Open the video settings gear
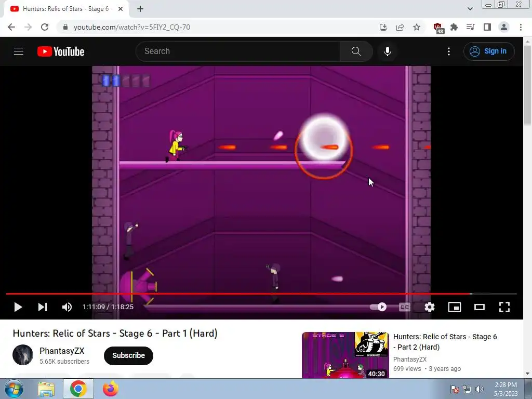532x399 pixels. 430,307
